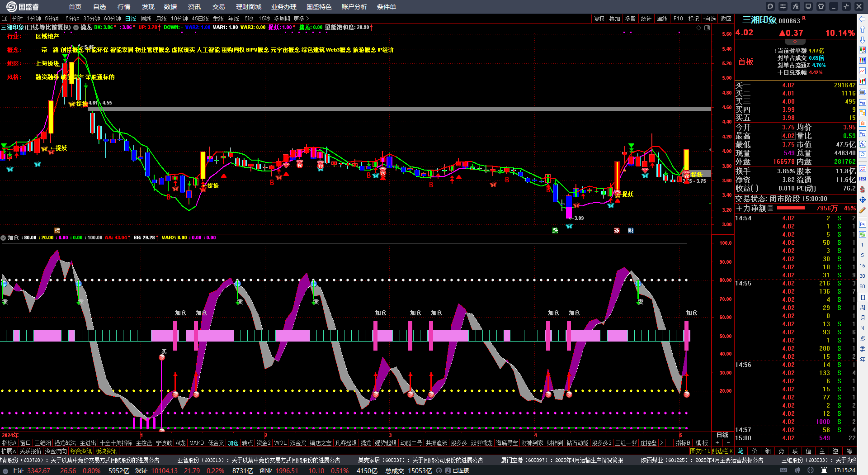Open dropdown circle next to 擒龙 indicator
Image resolution: width=868 pixels, height=475 pixels.
(x=76, y=28)
